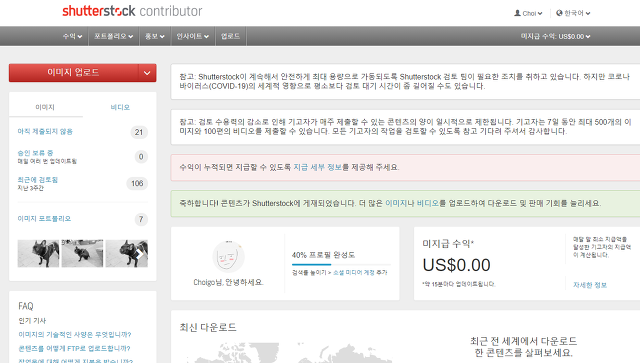The image size is (640, 363).
Task: Click the red 이미지 업로드 button
Action: (73, 73)
